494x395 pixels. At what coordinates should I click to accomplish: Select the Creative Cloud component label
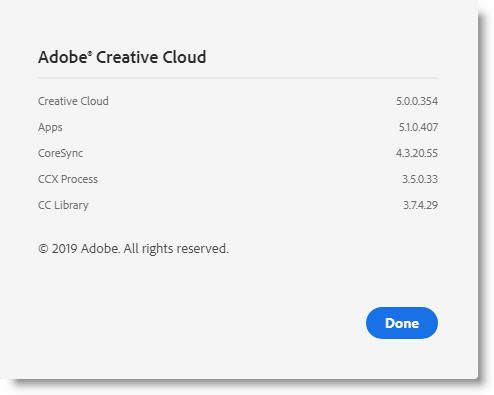(73, 101)
